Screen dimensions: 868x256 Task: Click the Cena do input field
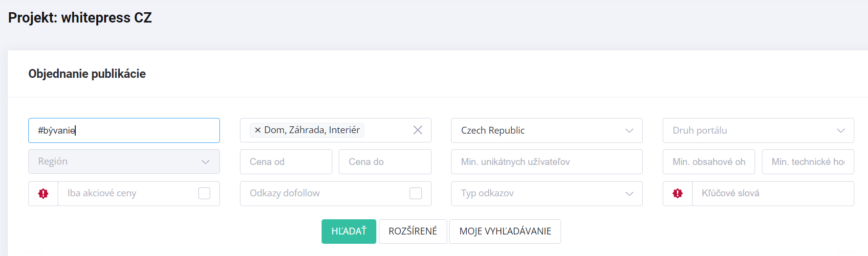385,162
